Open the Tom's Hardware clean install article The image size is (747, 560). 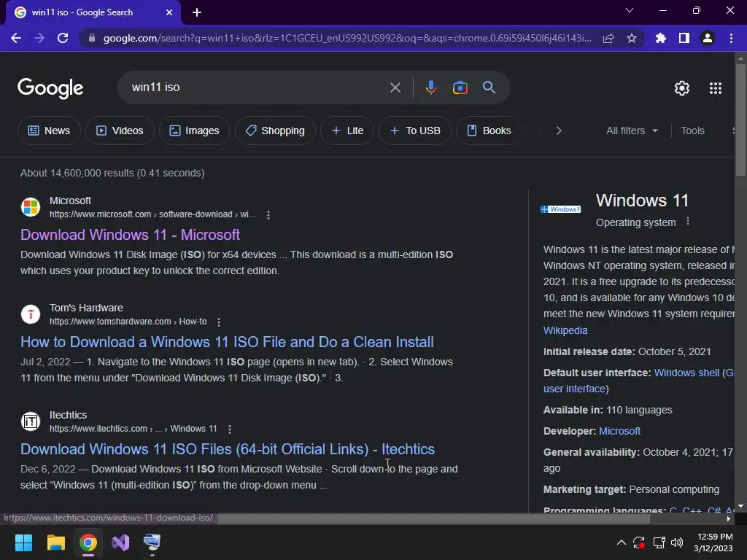[x=227, y=342]
